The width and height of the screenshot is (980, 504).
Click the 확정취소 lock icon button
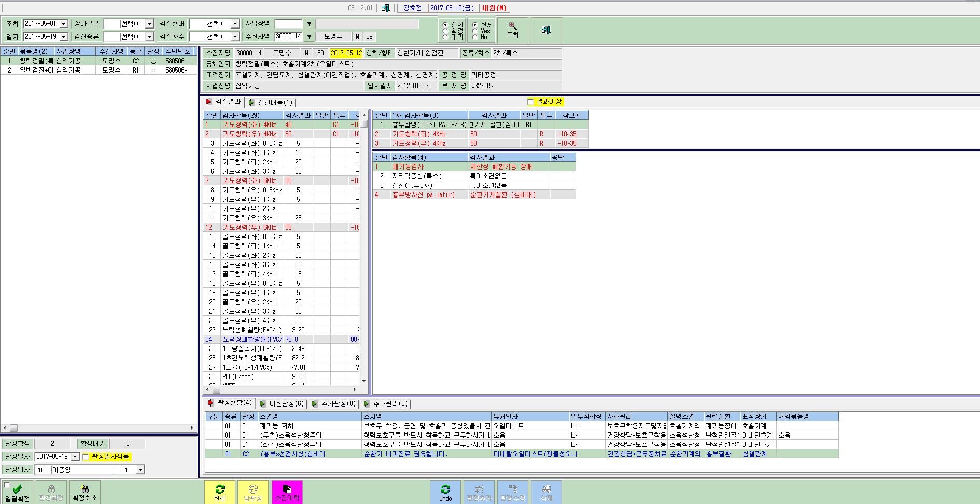click(85, 492)
